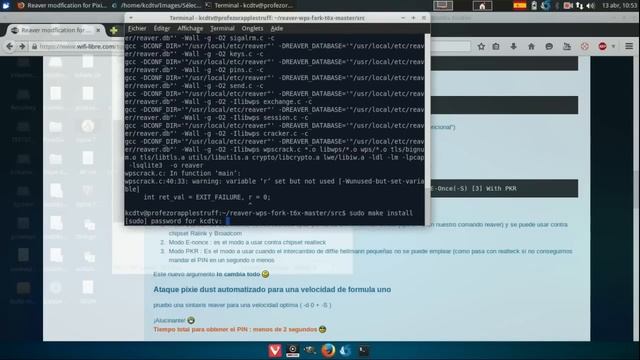Go to Firefox home page icon

[531, 47]
